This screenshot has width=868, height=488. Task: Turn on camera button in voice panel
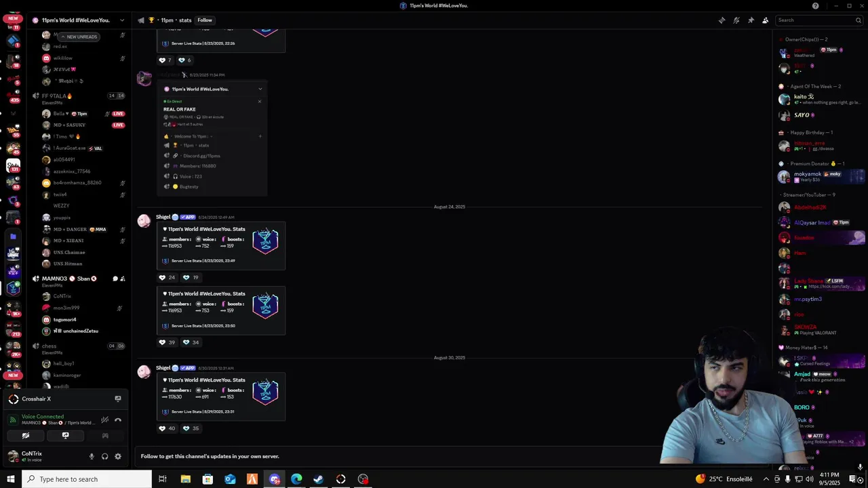point(26,436)
